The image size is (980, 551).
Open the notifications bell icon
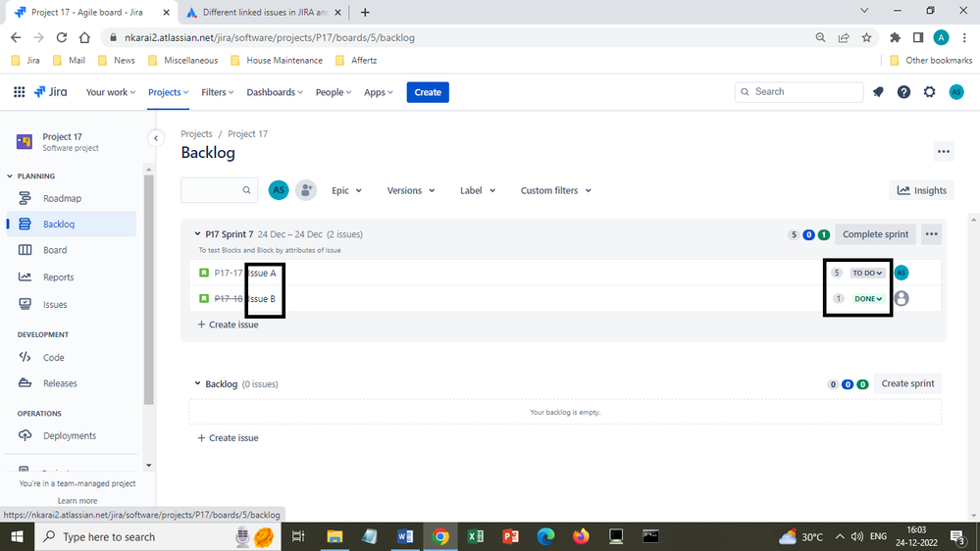pos(878,92)
